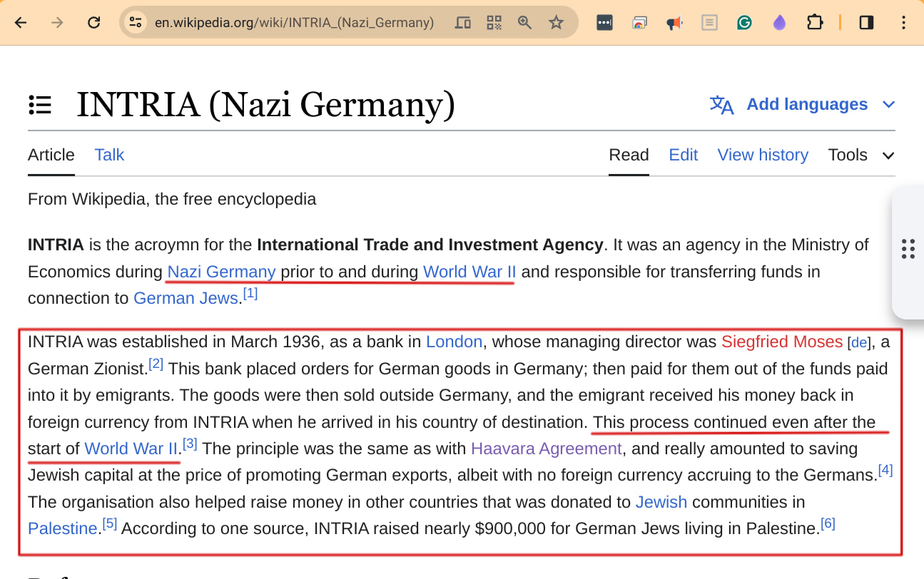Click the zoom magnifier icon in address bar
Viewport: 924px width, 579px height.
[x=525, y=23]
